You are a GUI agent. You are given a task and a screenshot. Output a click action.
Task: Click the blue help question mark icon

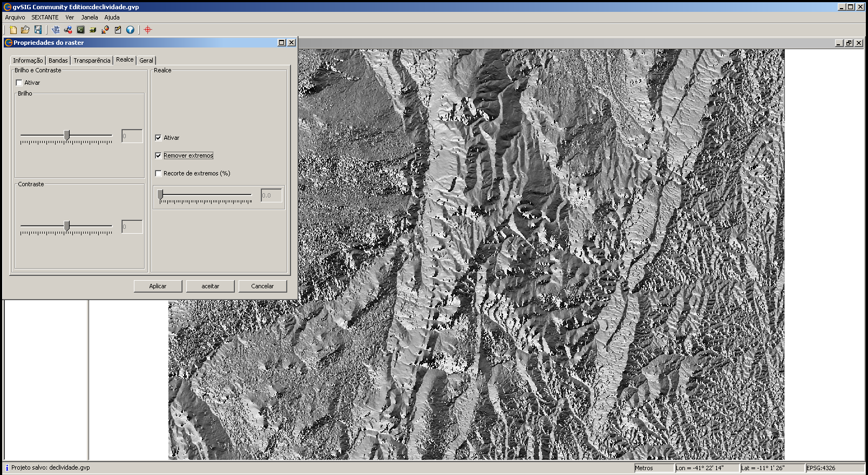click(130, 30)
